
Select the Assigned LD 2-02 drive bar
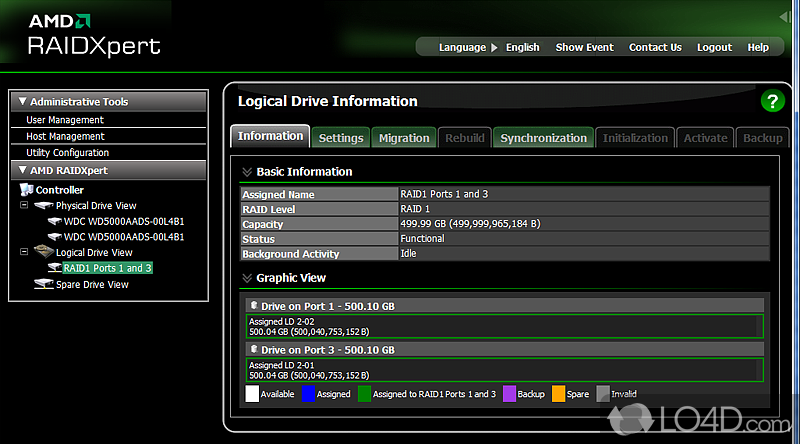504,326
